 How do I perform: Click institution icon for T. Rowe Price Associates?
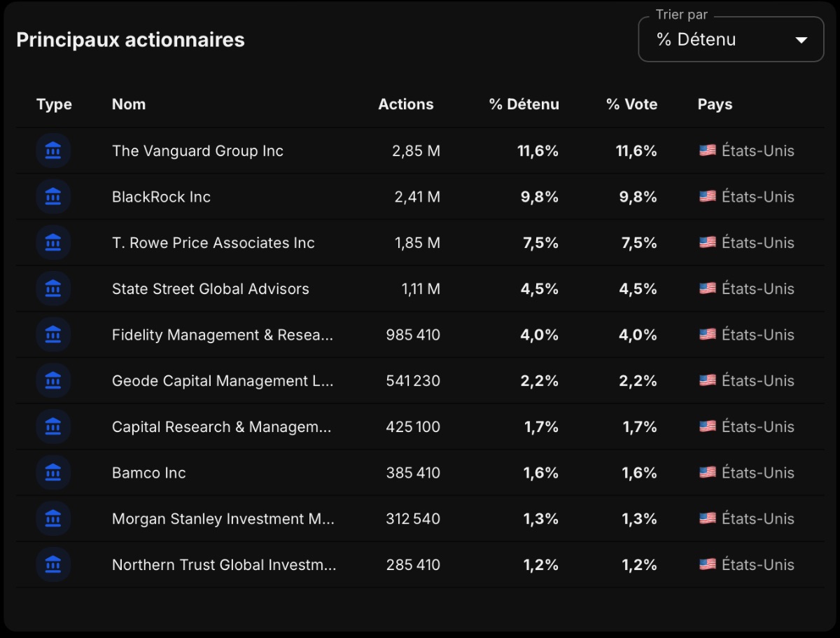(53, 243)
